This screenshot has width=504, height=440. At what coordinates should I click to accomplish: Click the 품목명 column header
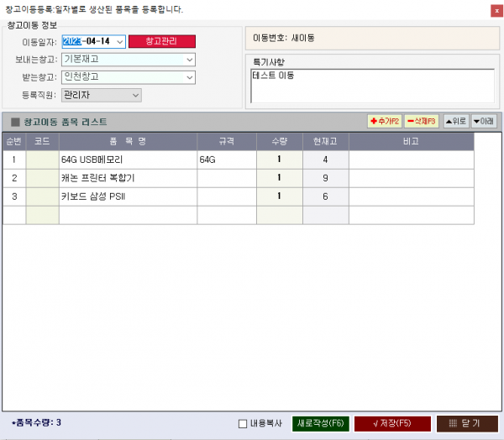pyautogui.click(x=128, y=140)
